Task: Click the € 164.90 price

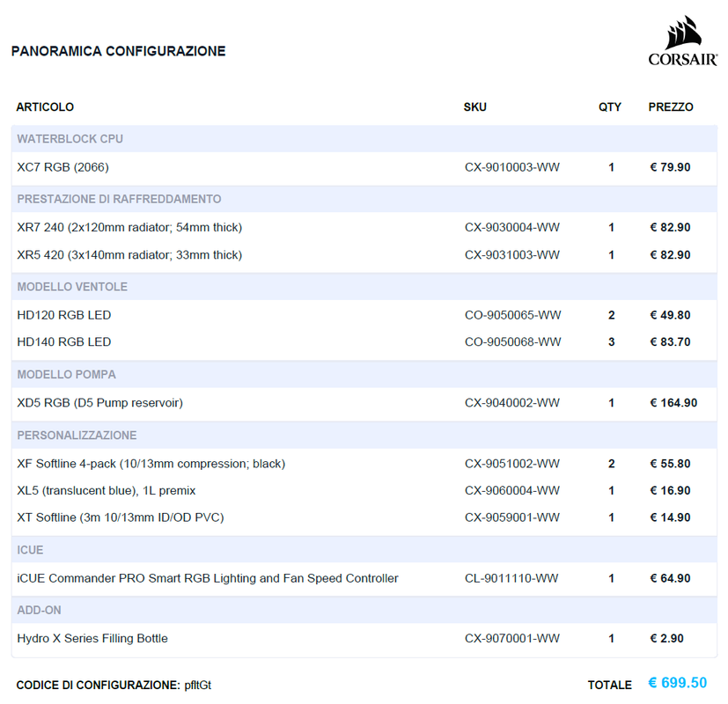Action: pyautogui.click(x=673, y=403)
